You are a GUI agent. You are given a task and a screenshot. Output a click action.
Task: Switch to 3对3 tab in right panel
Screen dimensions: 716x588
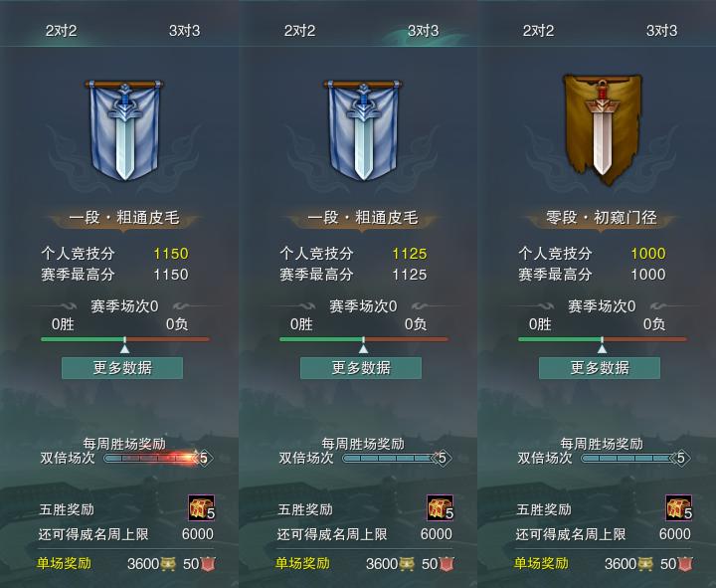pos(661,31)
